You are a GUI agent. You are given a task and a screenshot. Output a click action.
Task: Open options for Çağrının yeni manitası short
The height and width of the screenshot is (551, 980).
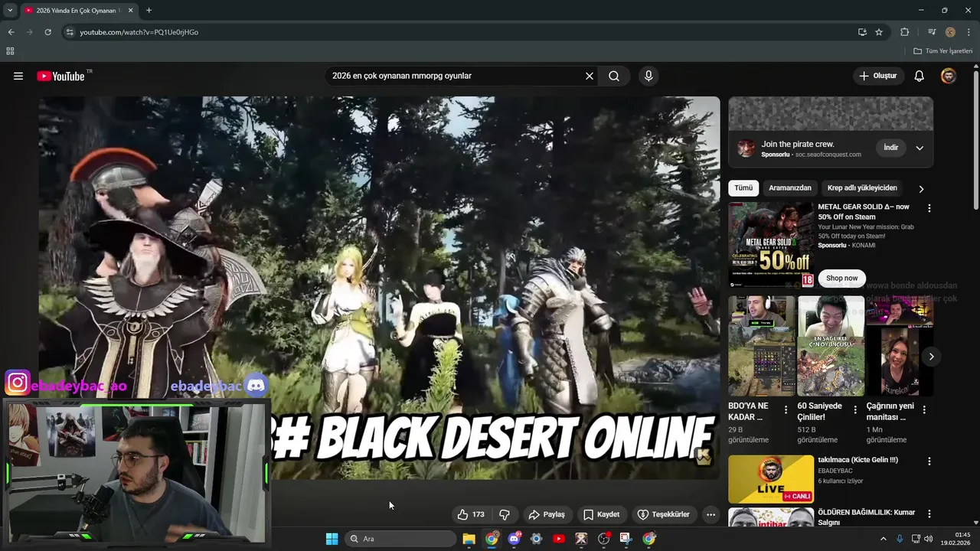click(x=924, y=410)
